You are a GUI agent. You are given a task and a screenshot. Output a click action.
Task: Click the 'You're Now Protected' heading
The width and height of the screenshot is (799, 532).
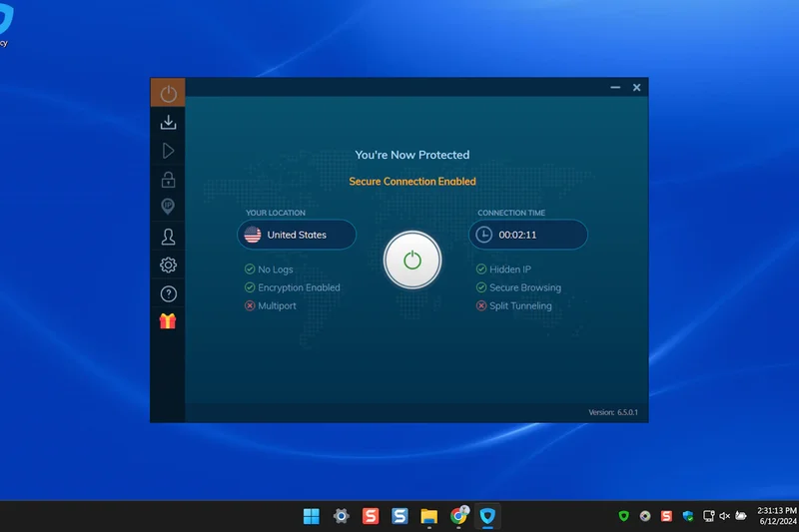pos(412,155)
